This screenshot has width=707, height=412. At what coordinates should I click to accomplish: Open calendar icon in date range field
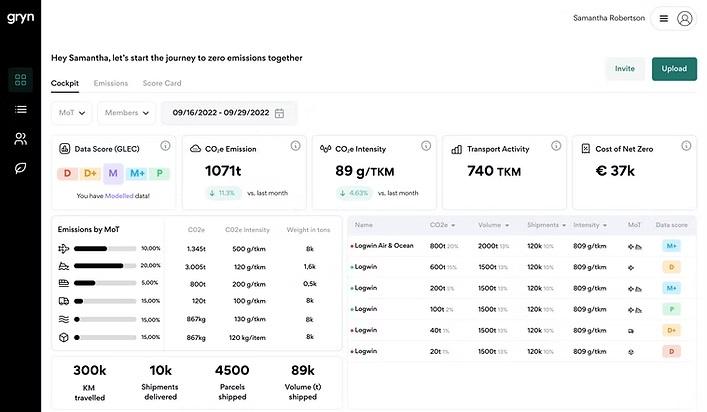coord(279,113)
